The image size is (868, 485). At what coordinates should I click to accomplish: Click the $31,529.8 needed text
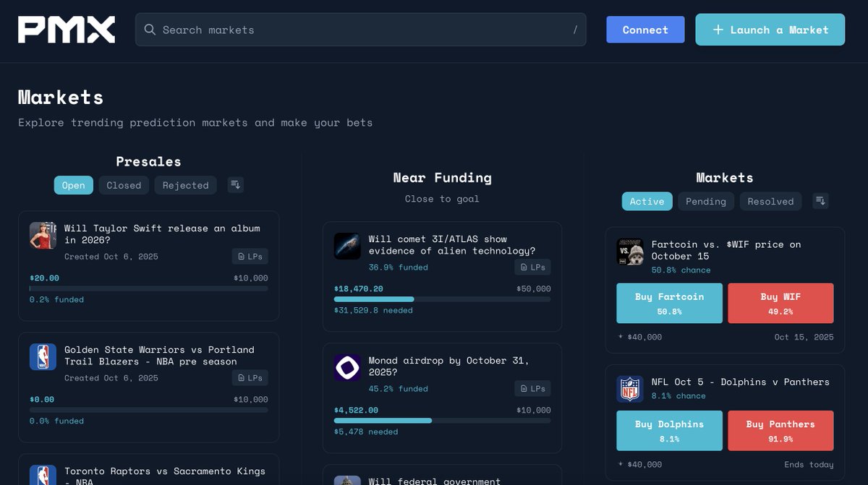click(373, 310)
